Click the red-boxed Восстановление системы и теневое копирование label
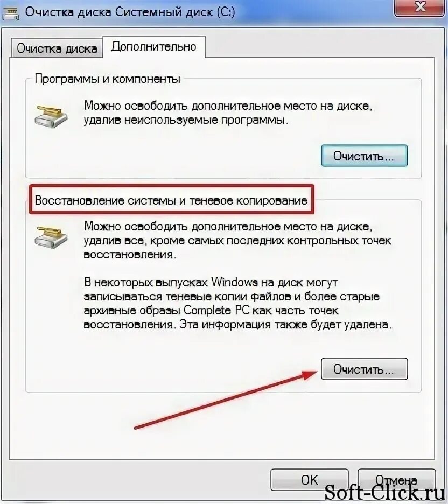448x504 pixels. click(x=171, y=200)
